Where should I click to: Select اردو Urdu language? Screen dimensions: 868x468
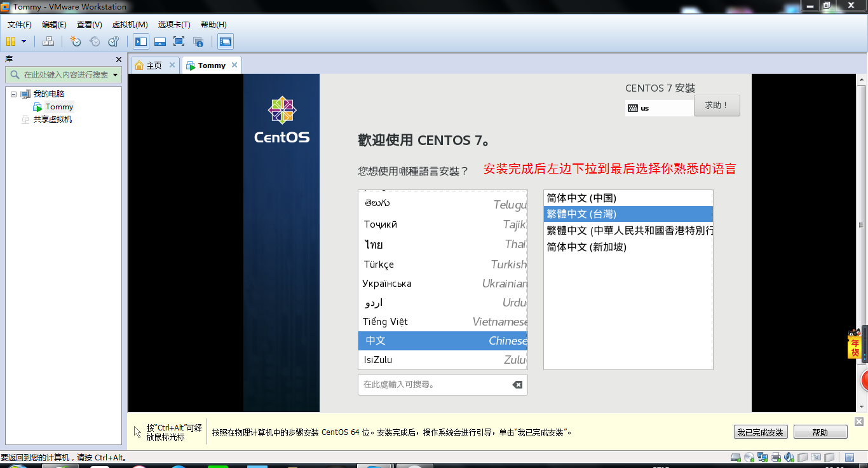tap(443, 303)
